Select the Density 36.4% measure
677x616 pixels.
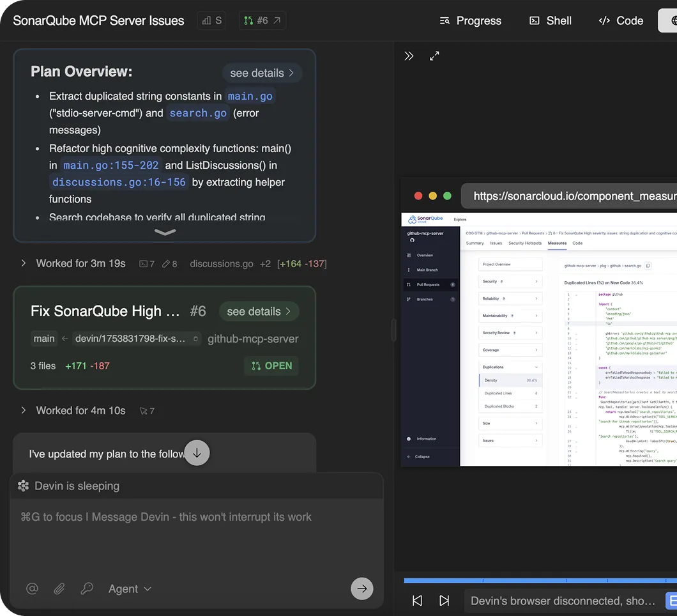[510, 380]
